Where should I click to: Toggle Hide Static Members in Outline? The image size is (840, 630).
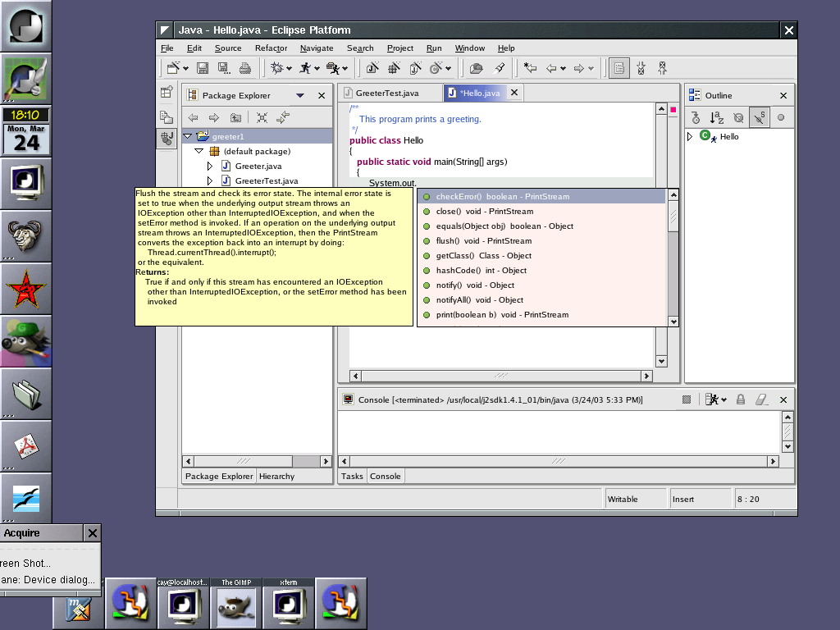coord(759,117)
